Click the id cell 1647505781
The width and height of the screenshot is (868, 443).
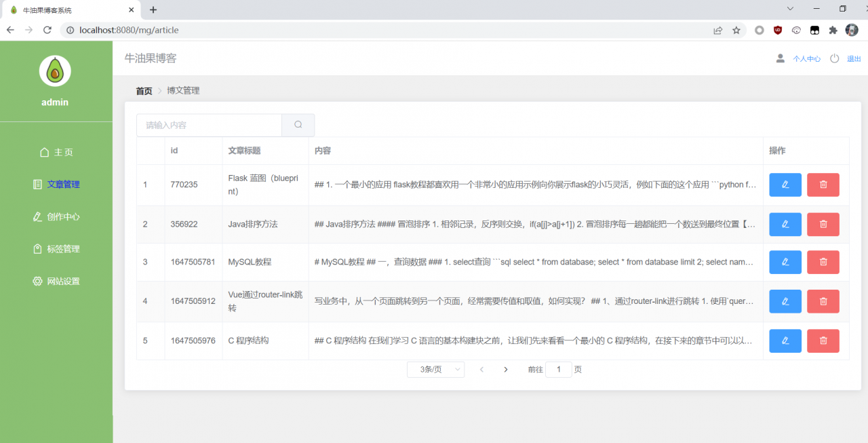[x=193, y=262]
